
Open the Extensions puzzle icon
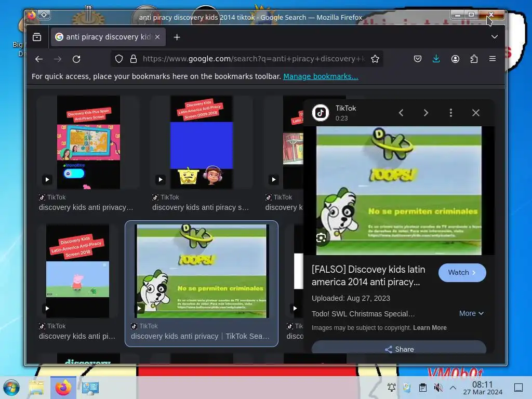474,59
